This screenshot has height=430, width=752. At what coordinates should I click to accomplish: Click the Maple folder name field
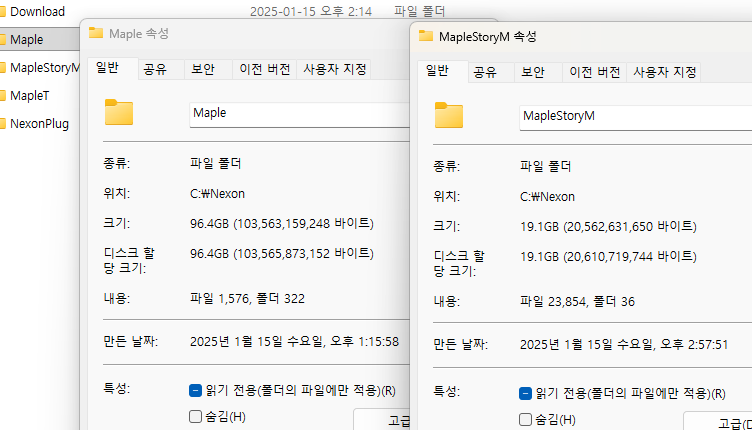(299, 115)
